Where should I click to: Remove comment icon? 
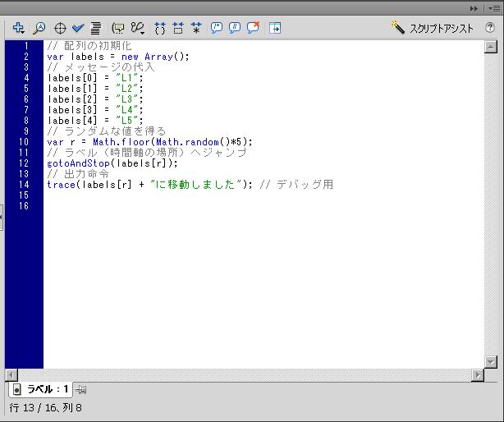point(253,28)
